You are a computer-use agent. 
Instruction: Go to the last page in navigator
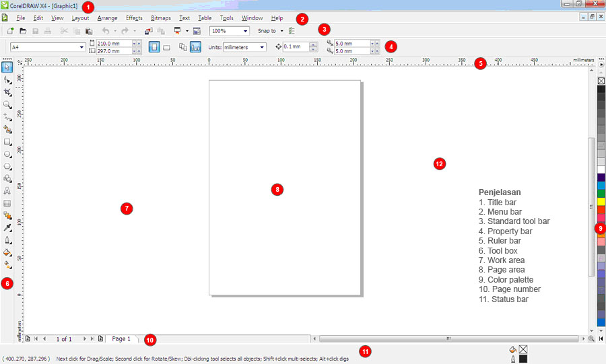pyautogui.click(x=92, y=338)
